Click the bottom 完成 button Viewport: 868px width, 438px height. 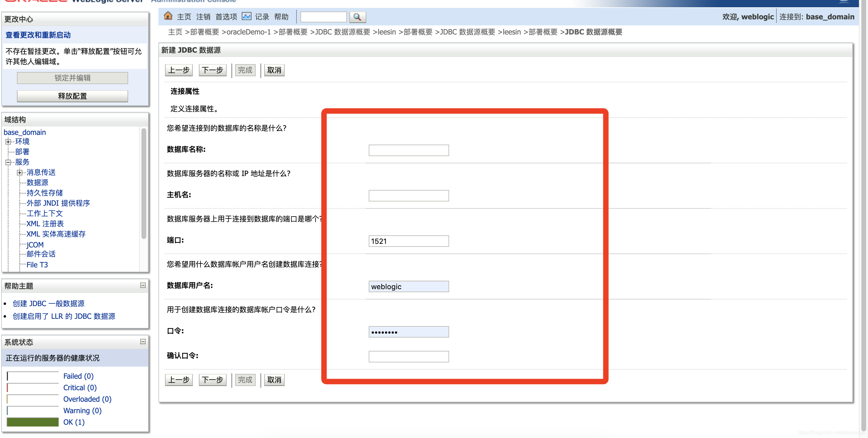(x=245, y=380)
